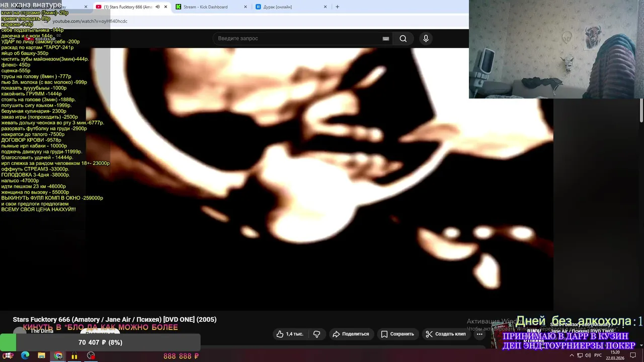This screenshot has height=362, width=644.
Task: Click the webcam overlay feed
Action: pyautogui.click(x=556, y=49)
